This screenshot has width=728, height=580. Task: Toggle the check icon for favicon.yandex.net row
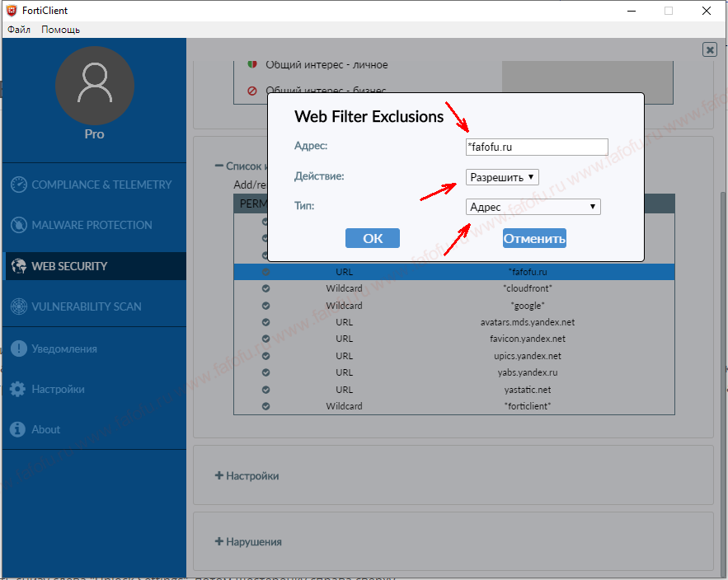[265, 339]
